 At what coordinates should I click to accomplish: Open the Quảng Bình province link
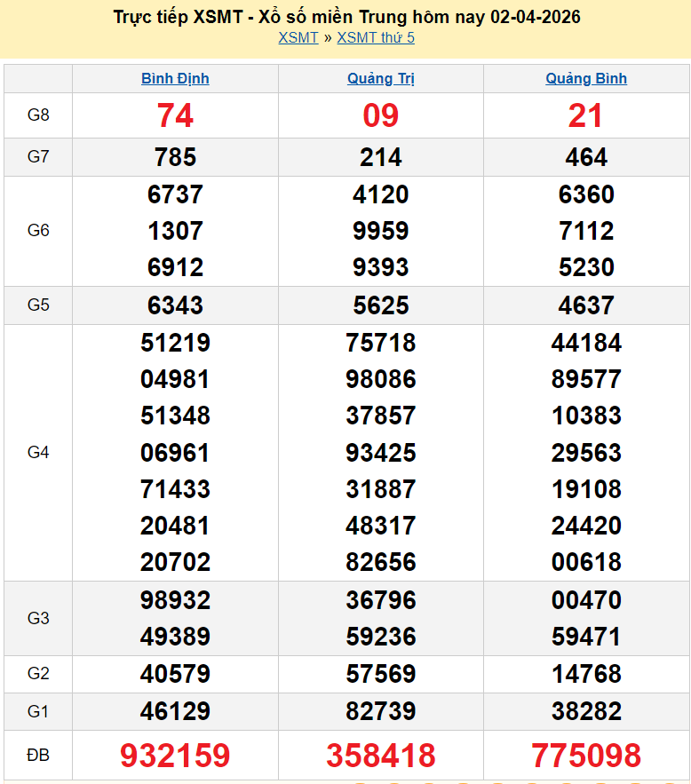[x=586, y=78]
